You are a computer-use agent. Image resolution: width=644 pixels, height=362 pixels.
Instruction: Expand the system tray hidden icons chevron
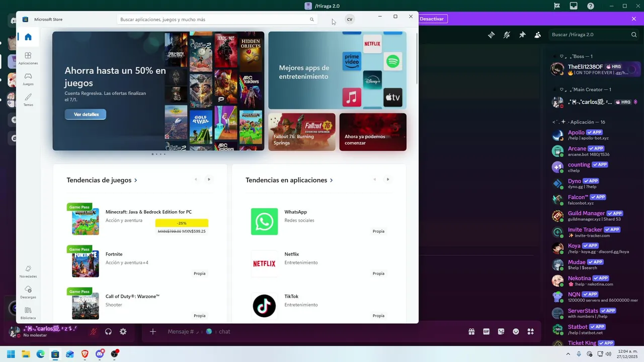click(x=569, y=354)
